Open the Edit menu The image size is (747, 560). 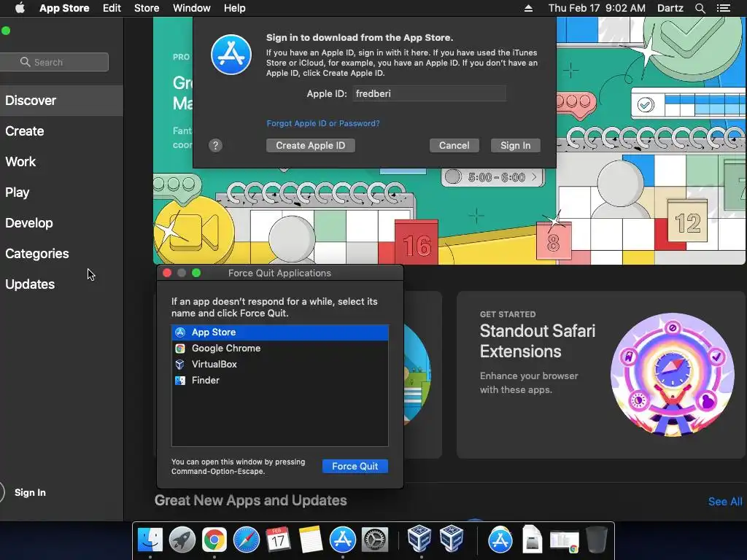click(112, 8)
